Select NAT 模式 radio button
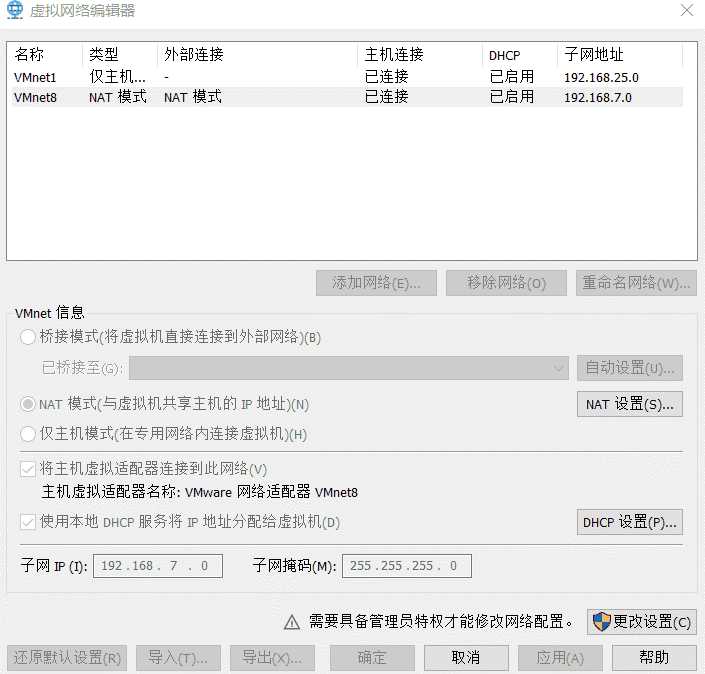Screen dimensions: 705x674 28,404
